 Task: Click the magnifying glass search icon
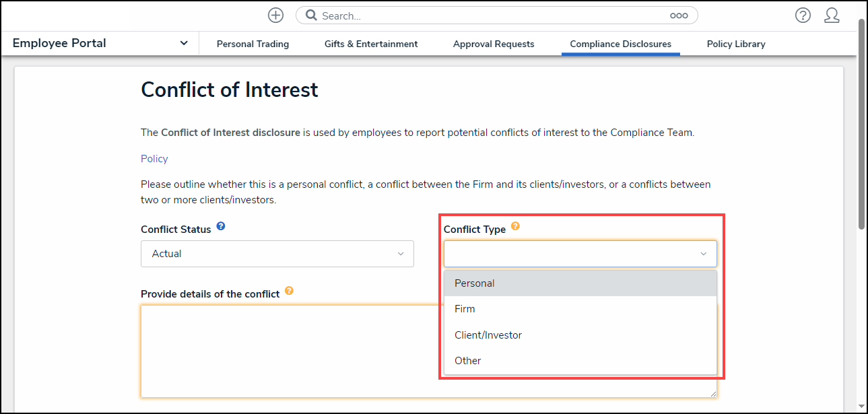pyautogui.click(x=311, y=15)
